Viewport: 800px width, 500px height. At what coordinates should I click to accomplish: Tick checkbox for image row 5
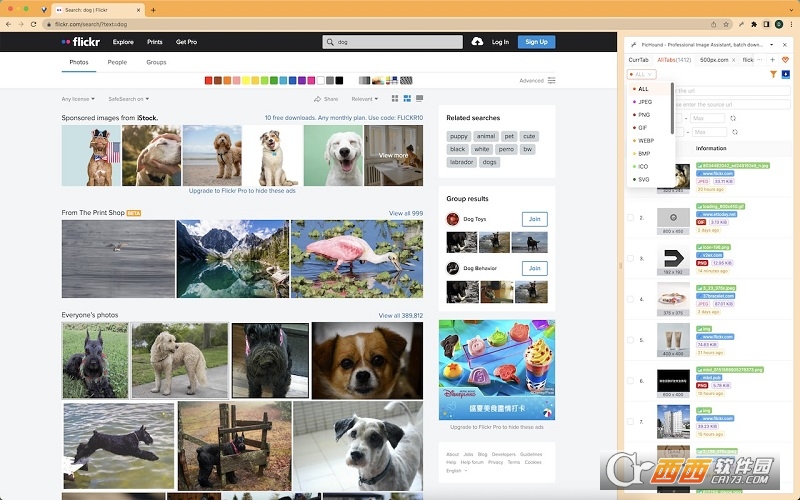631,340
